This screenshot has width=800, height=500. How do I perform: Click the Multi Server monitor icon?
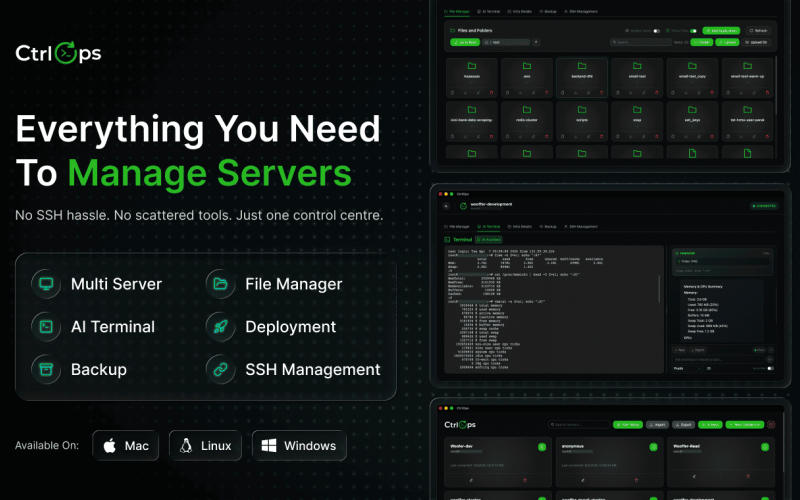point(46,284)
